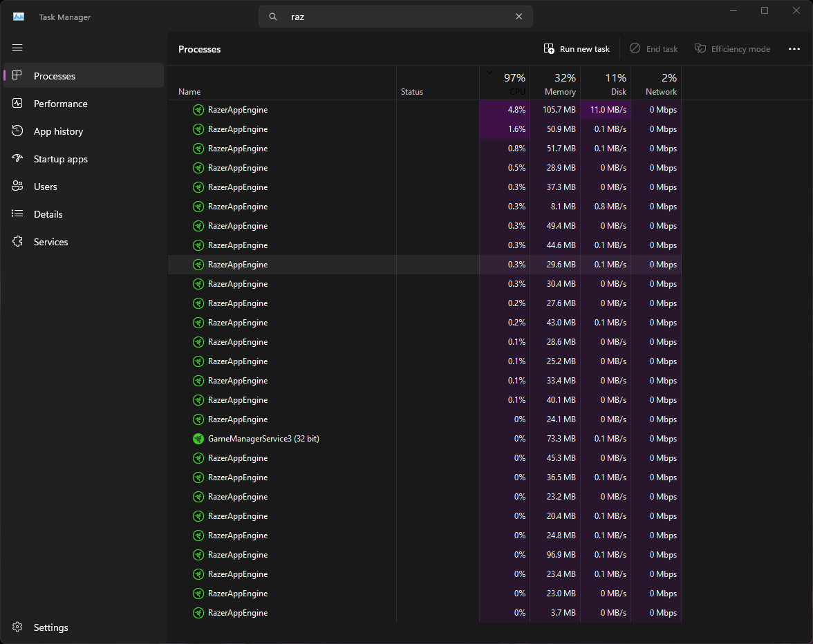Click the Task Manager app icon
This screenshot has height=644, width=813.
19,17
